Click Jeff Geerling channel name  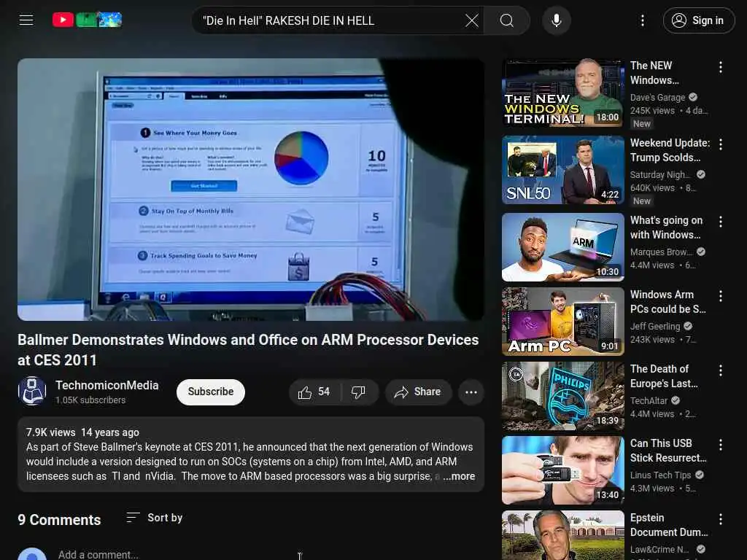(x=655, y=326)
